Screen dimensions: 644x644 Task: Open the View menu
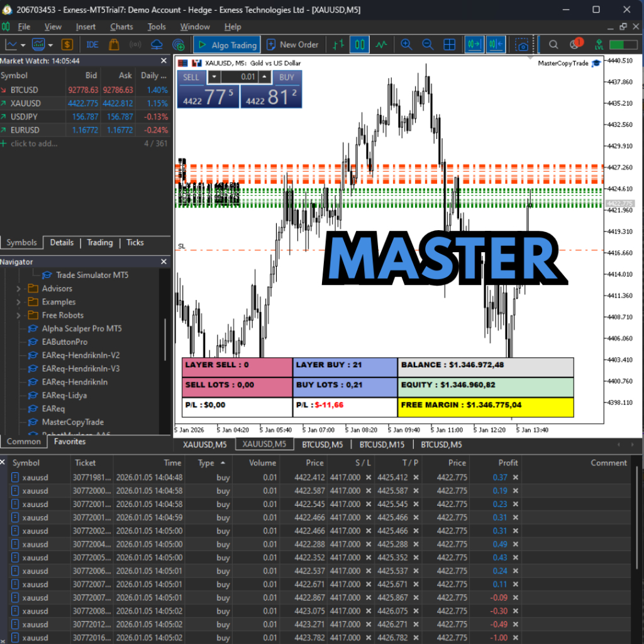53,26
